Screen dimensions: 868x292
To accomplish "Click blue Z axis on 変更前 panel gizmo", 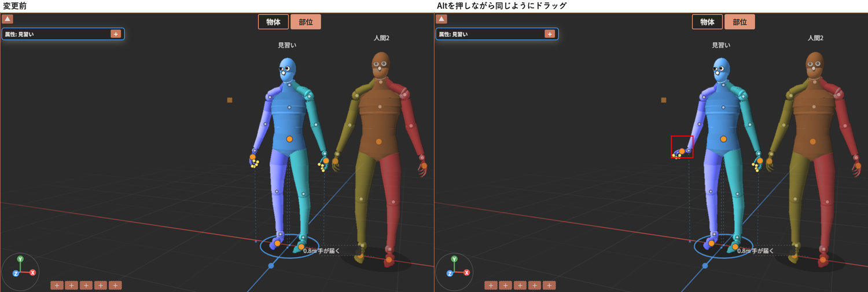I will [16, 273].
